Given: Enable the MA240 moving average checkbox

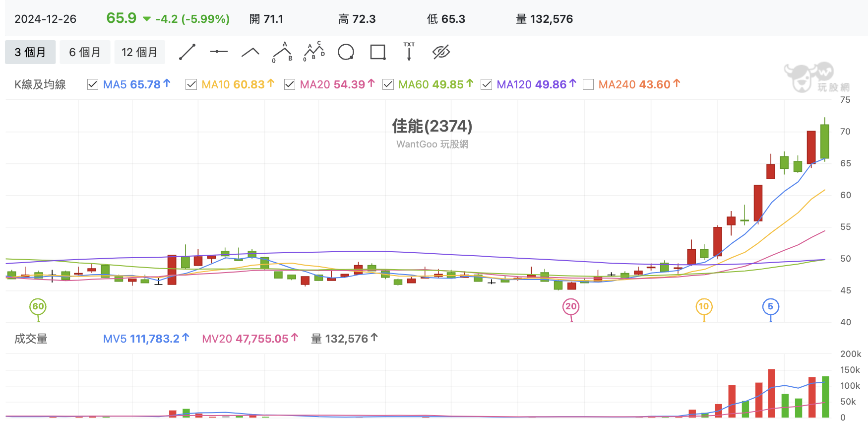Looking at the screenshot, I should (588, 84).
